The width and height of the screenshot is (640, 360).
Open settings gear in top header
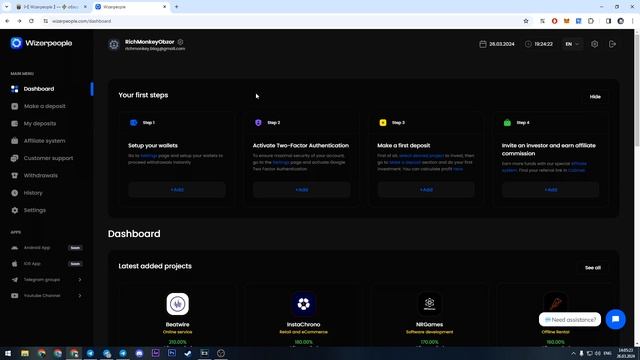595,44
